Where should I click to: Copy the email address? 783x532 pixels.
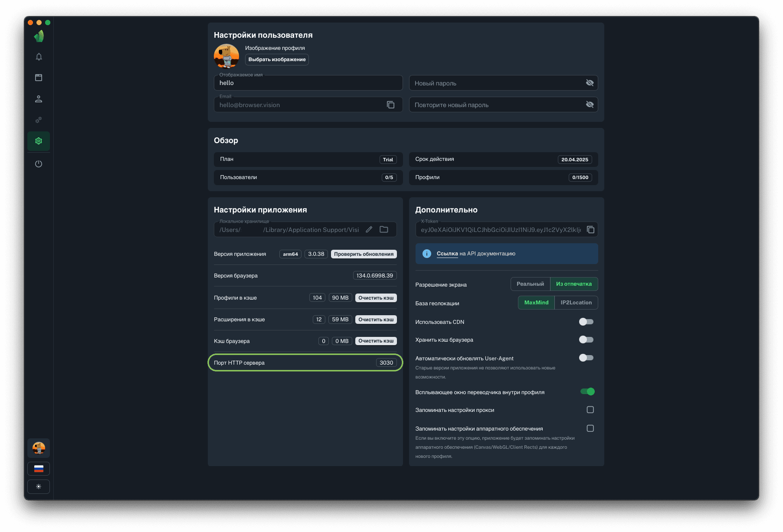click(390, 105)
